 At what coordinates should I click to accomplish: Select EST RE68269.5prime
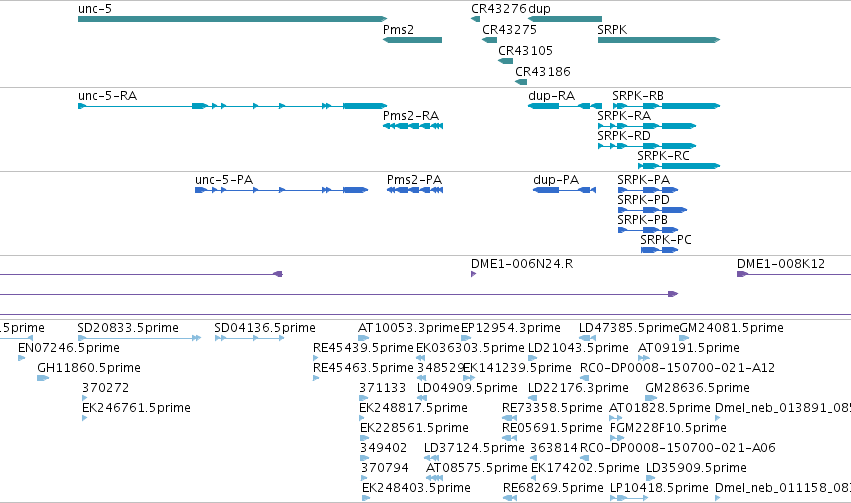coord(510,498)
